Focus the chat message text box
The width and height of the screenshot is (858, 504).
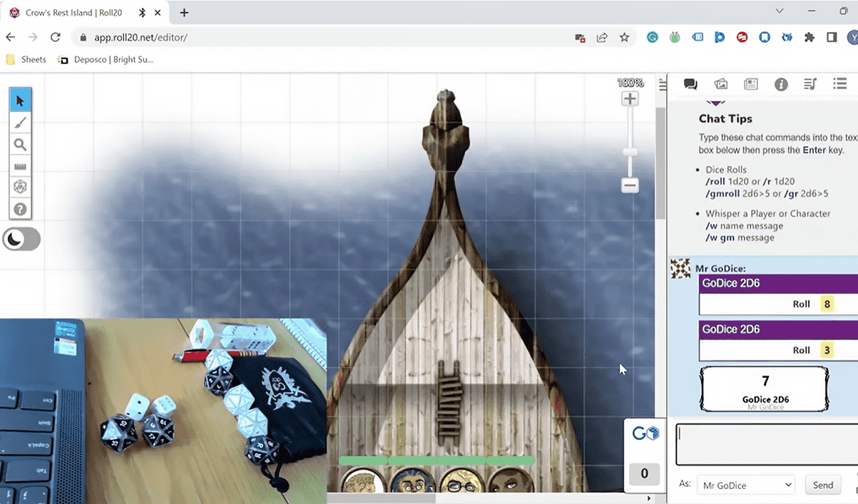click(765, 444)
